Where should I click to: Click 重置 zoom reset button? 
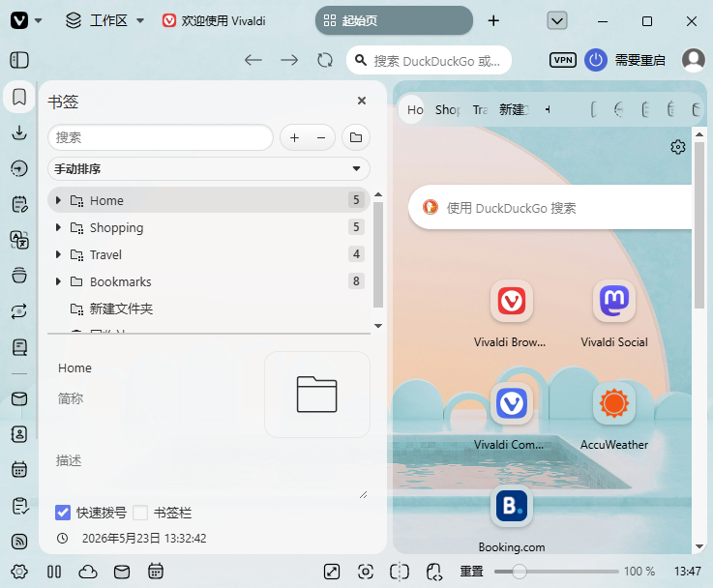click(471, 572)
